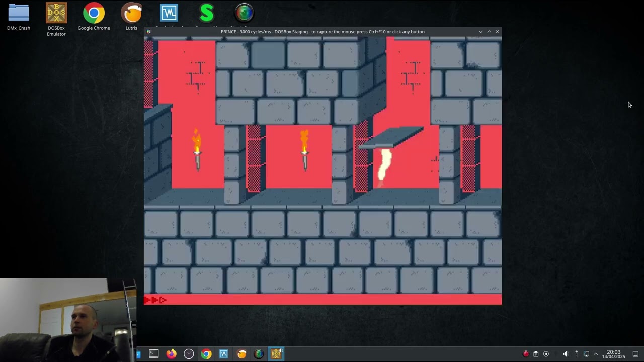Click the pause media tray icon
644x362 pixels.
(x=546, y=354)
